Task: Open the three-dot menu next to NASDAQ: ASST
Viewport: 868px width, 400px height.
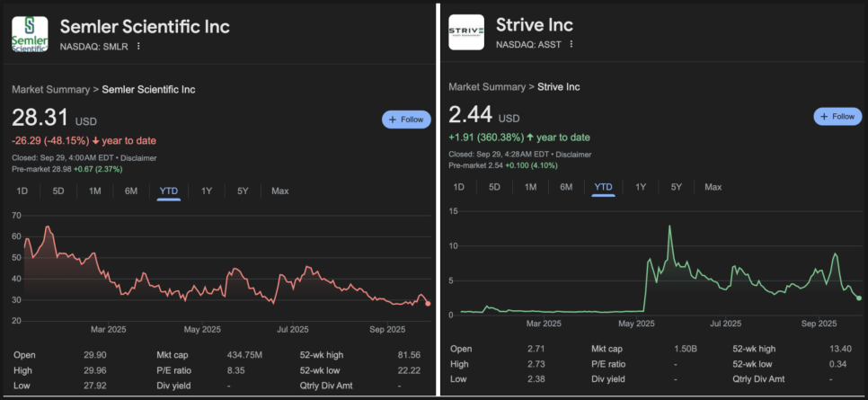Action: [x=571, y=44]
